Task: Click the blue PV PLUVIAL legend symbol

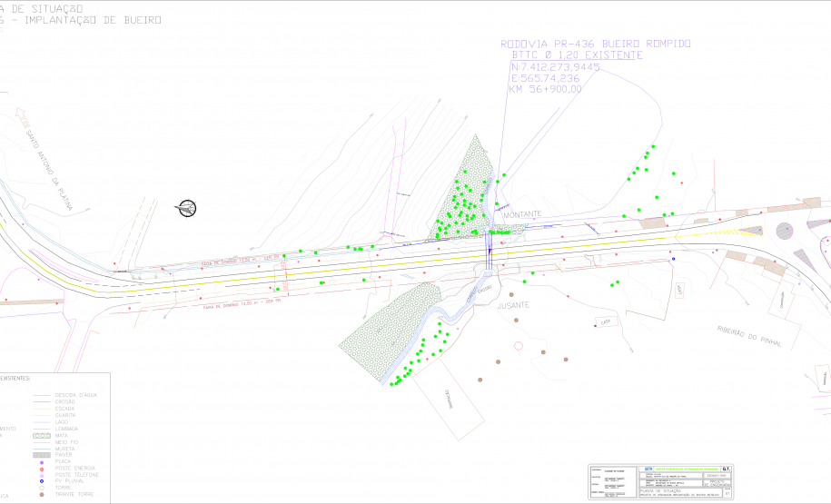Action: pyautogui.click(x=43, y=481)
